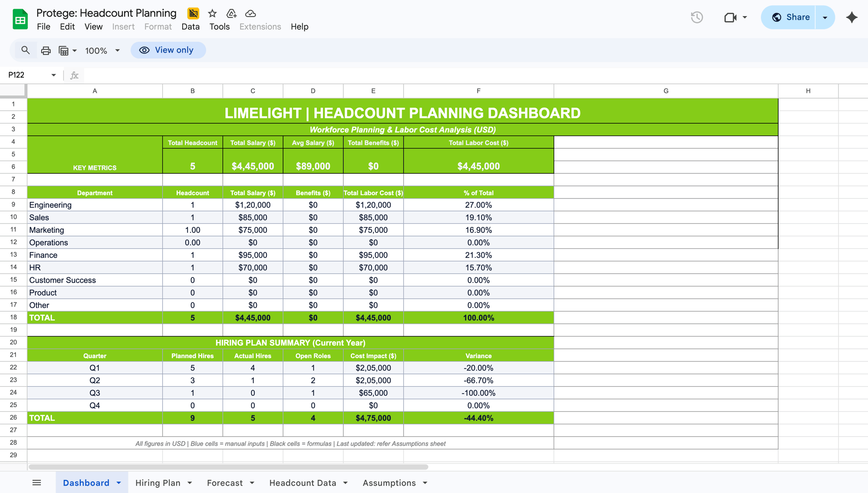Start a Google Meet call
The width and height of the screenshot is (868, 493).
click(x=731, y=18)
